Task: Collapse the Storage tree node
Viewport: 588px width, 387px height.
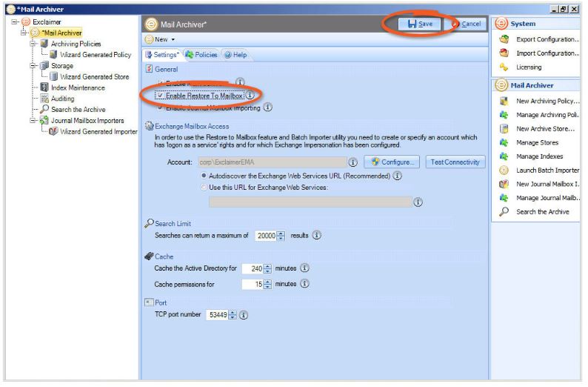Action: click(33, 66)
